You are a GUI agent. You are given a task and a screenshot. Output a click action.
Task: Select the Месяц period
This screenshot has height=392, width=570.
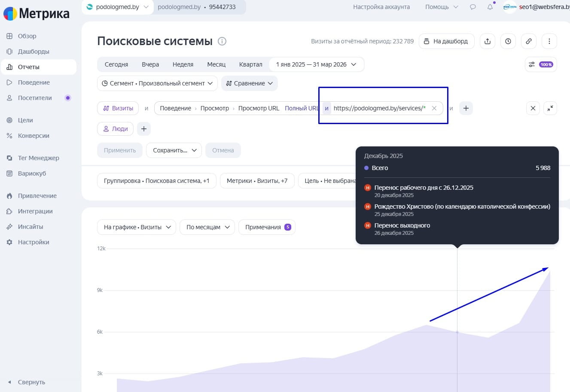point(216,64)
